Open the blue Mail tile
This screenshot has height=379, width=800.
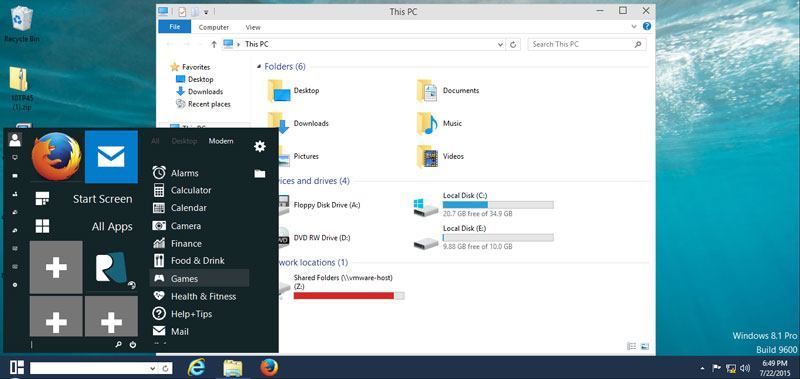tap(111, 157)
